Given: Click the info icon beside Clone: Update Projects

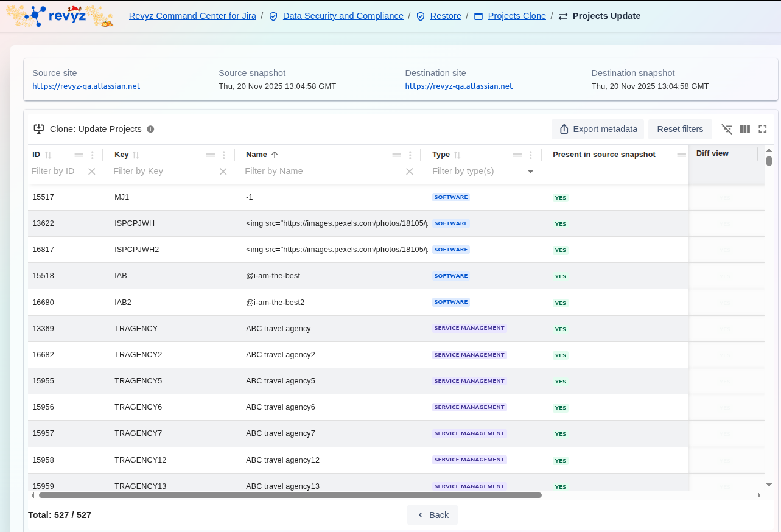Looking at the screenshot, I should [150, 129].
